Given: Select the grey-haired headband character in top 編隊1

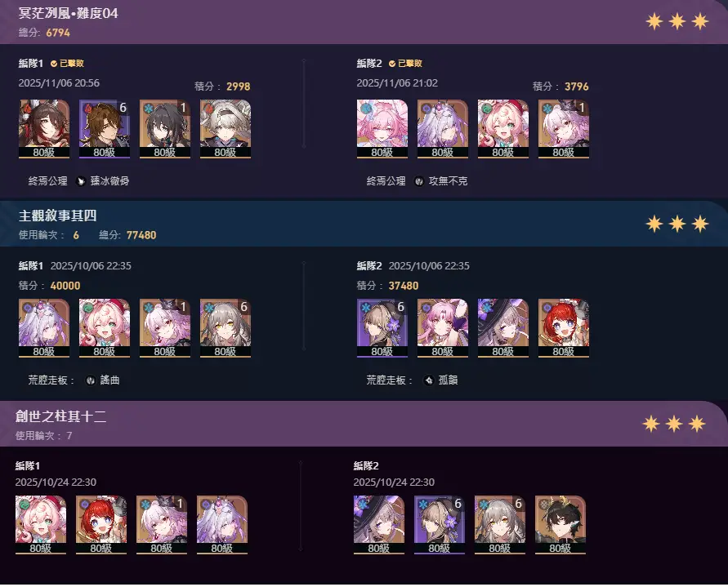Looking at the screenshot, I should [226, 129].
